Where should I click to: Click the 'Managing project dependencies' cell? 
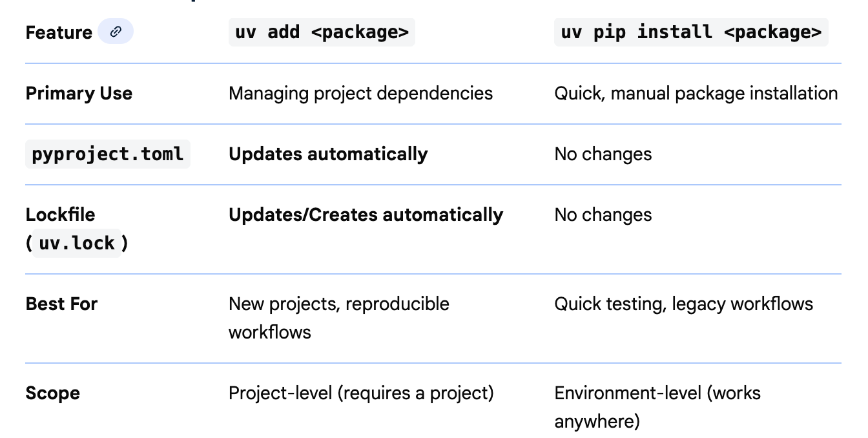360,94
